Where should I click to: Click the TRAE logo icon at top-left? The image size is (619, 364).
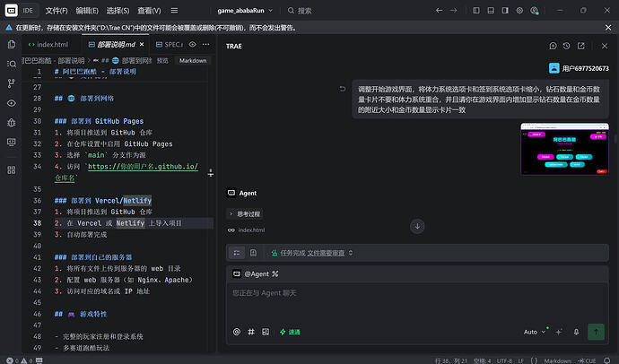click(11, 11)
